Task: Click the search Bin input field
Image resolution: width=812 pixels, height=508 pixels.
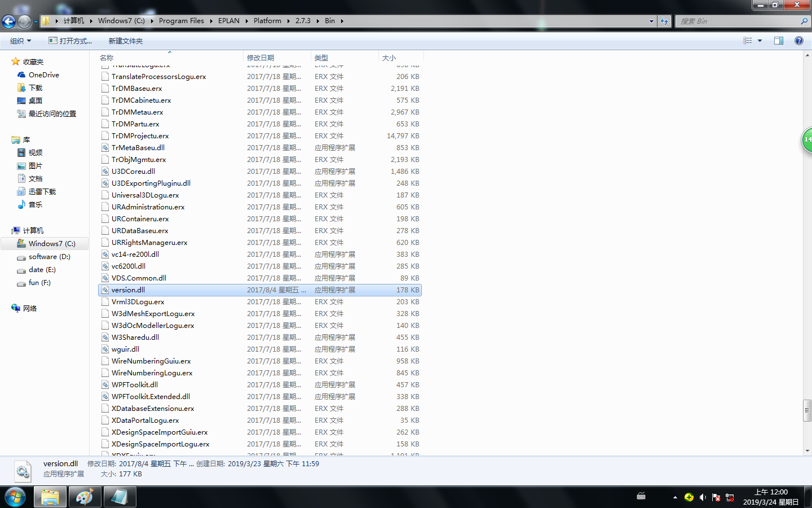Action: pos(738,21)
